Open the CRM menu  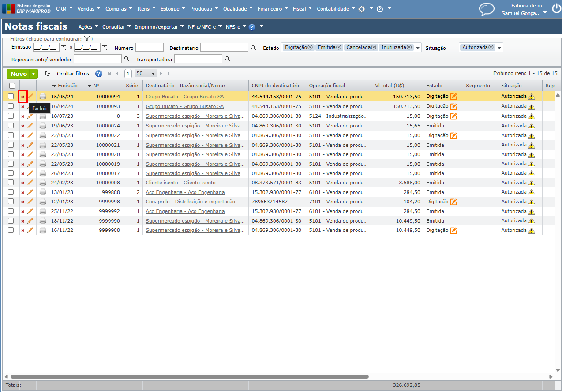click(x=64, y=9)
